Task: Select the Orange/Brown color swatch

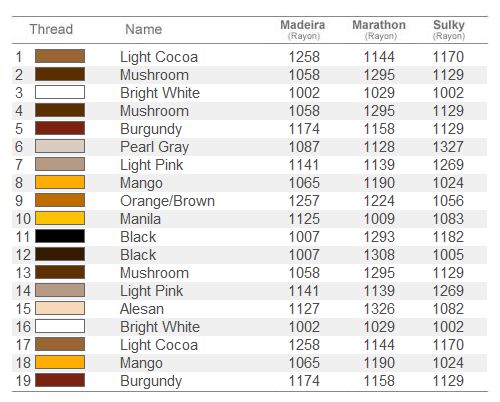Action: [x=60, y=200]
